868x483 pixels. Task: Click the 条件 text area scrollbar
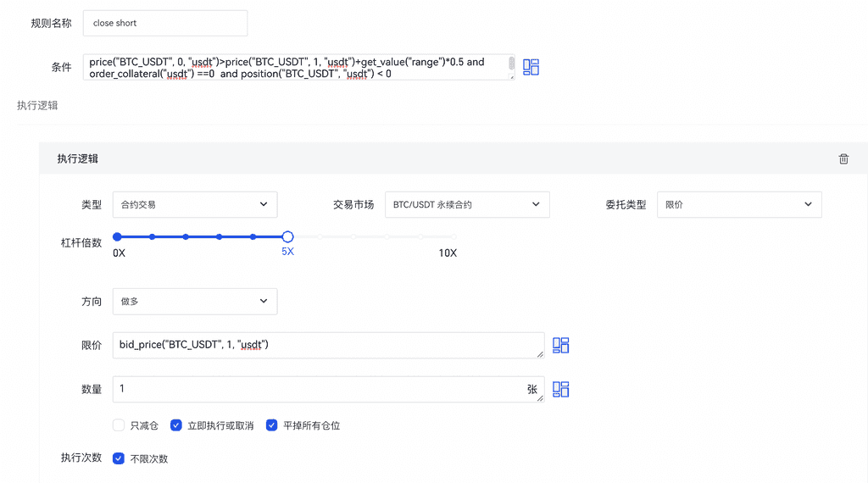click(511, 63)
